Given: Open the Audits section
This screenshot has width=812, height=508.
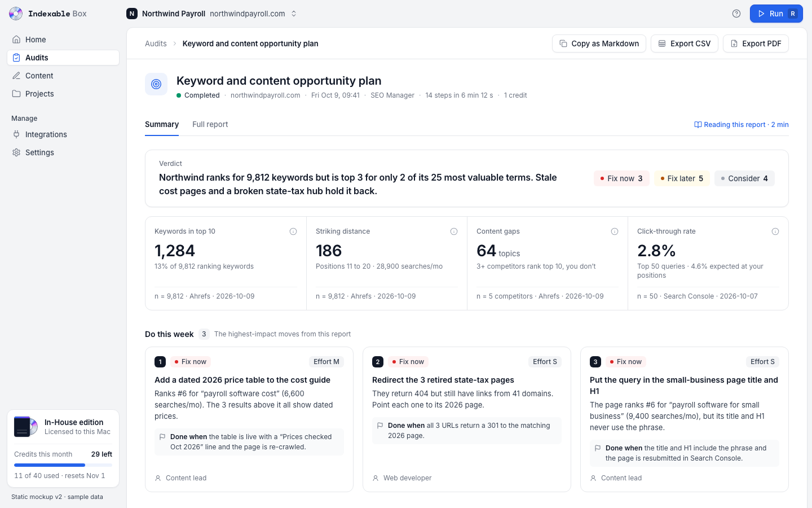Looking at the screenshot, I should [x=63, y=58].
